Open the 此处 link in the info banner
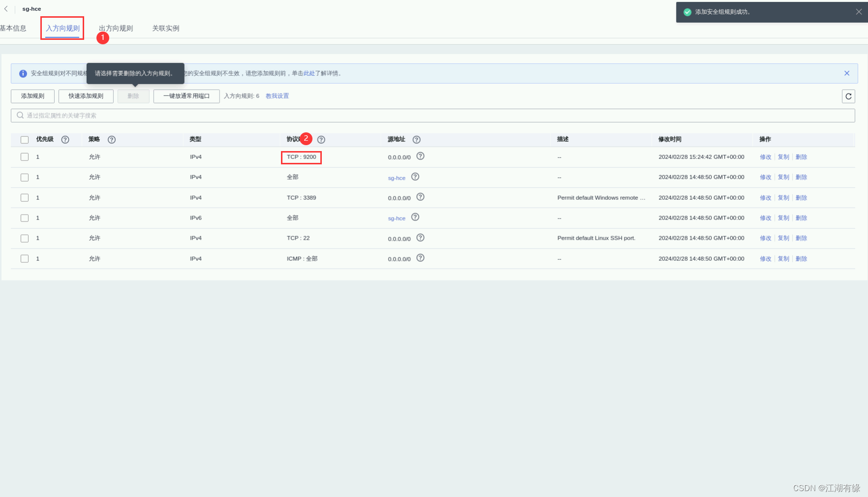Image resolution: width=868 pixels, height=497 pixels. [309, 73]
